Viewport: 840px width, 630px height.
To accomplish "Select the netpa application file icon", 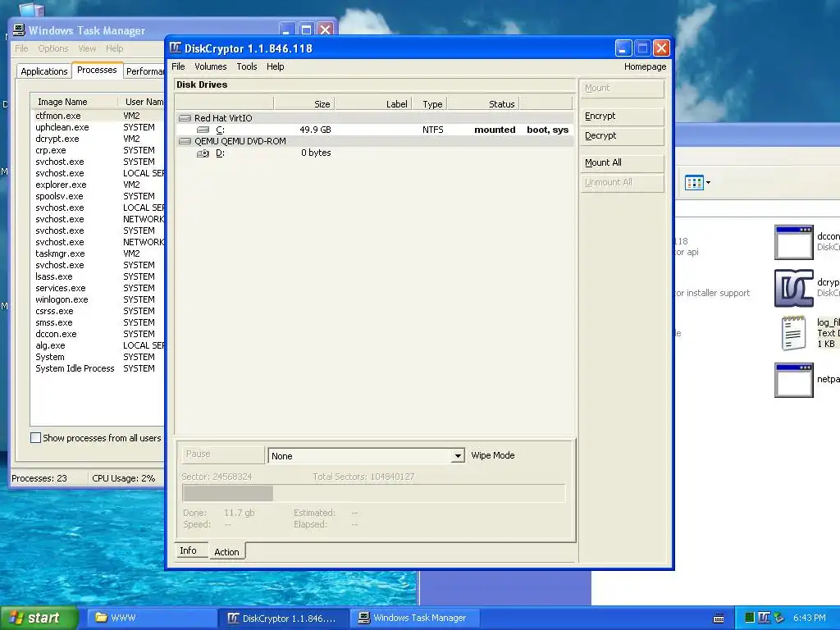I will (794, 380).
